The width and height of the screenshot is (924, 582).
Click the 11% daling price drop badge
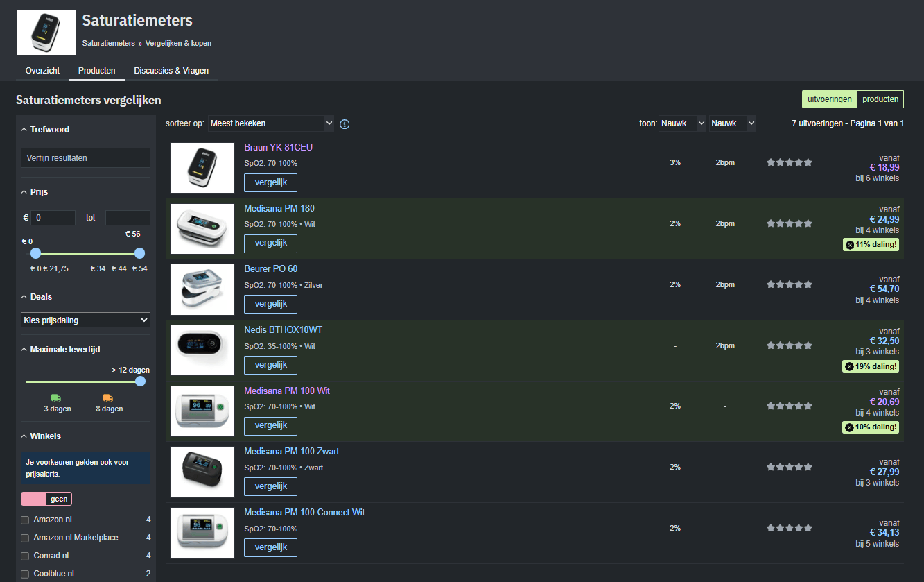pyautogui.click(x=871, y=244)
